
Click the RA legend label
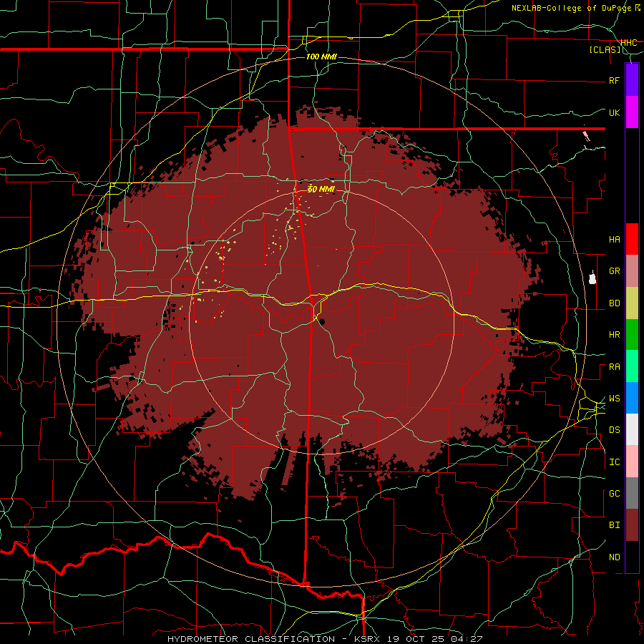pyautogui.click(x=614, y=367)
